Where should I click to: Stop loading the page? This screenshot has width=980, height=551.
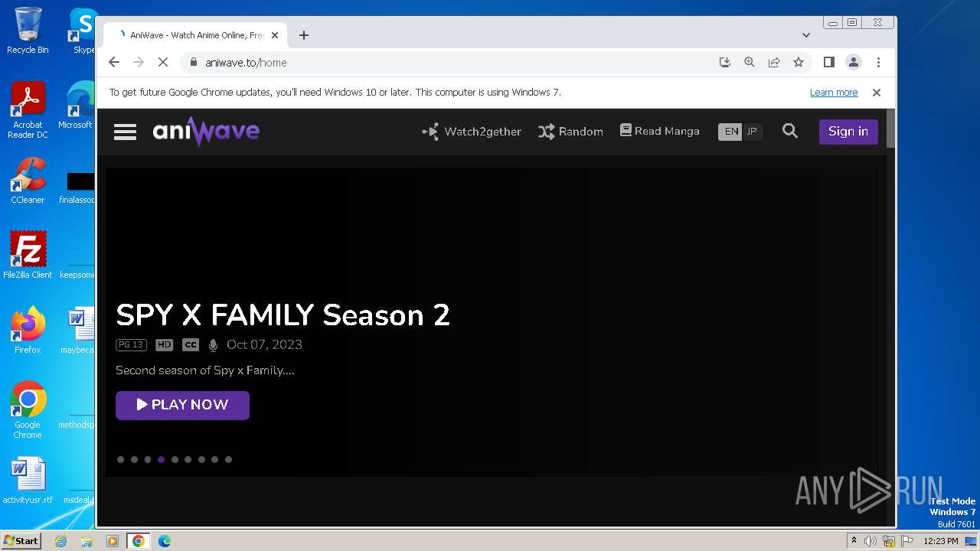[163, 63]
